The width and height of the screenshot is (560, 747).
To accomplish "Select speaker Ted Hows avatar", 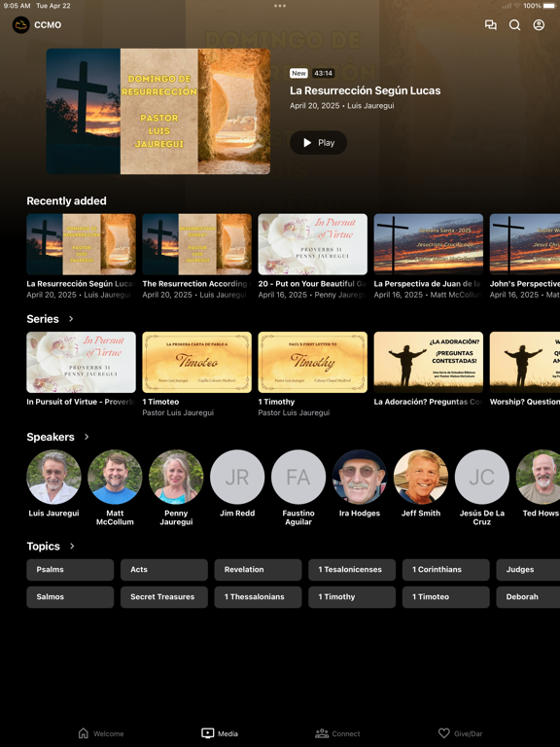I will point(538,477).
